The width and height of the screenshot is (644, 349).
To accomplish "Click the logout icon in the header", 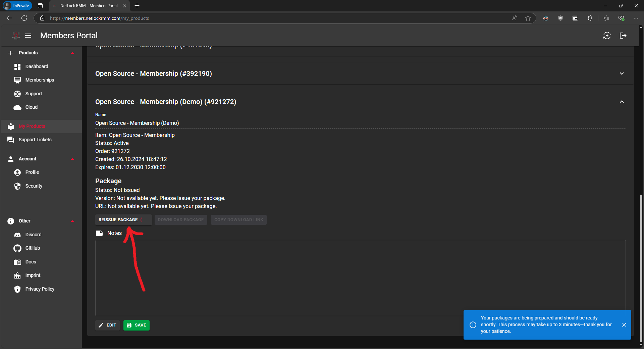I will [x=623, y=36].
